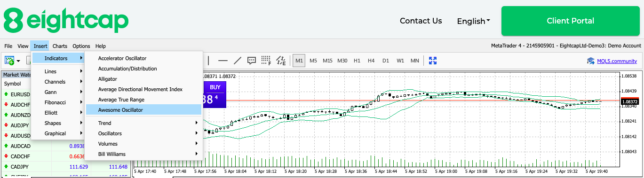Screen dimensions: 644x178
Task: Expand the Trend indicators group
Action: click(143, 123)
